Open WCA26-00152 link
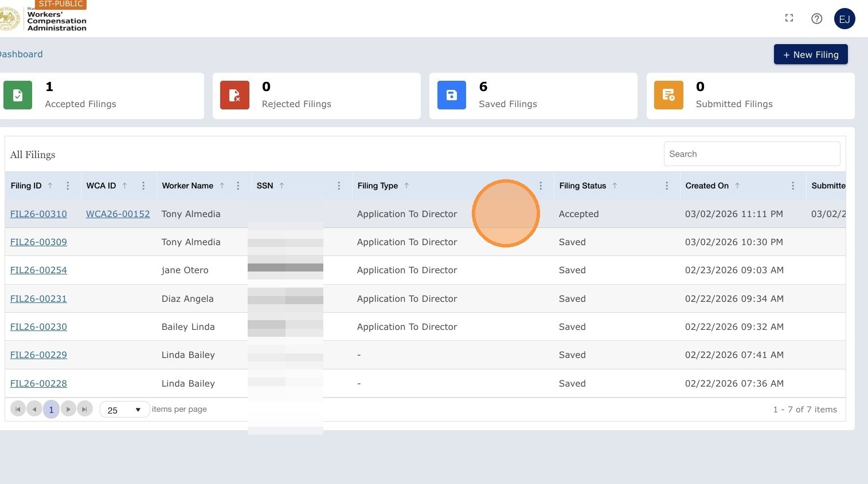Viewport: 868px width, 484px height. (118, 214)
